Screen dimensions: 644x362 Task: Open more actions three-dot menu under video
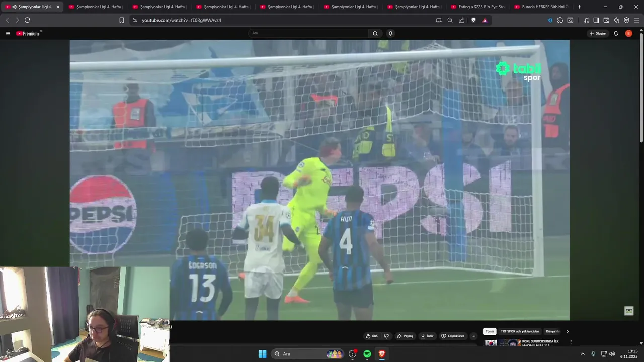(x=473, y=336)
